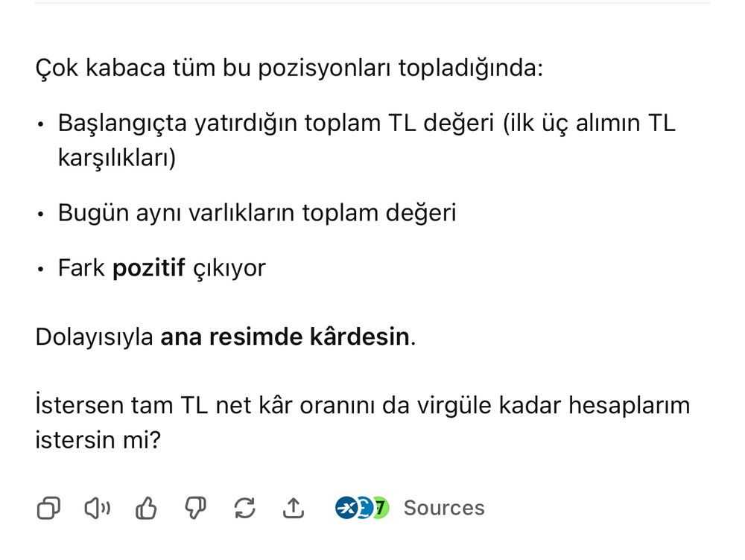Share the response with the upload arrow icon
The image size is (745, 560).
click(294, 509)
